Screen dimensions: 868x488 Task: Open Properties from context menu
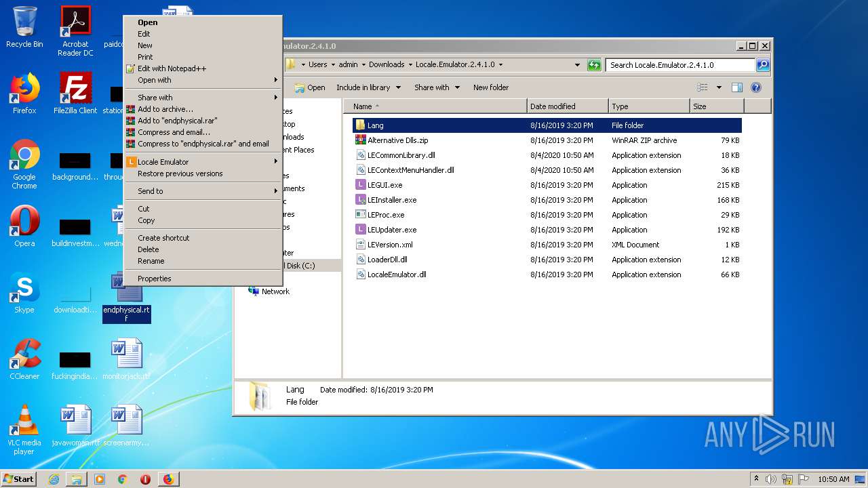(x=203, y=279)
